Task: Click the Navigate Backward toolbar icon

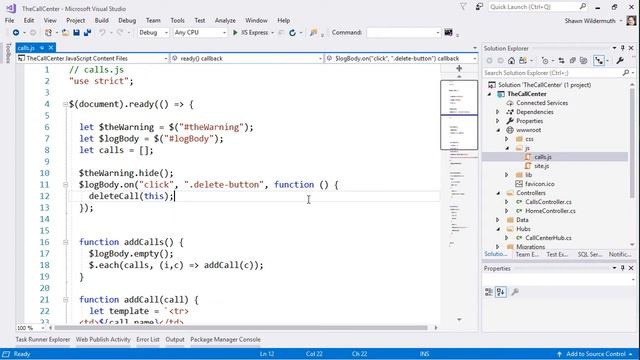Action: click(x=16, y=32)
